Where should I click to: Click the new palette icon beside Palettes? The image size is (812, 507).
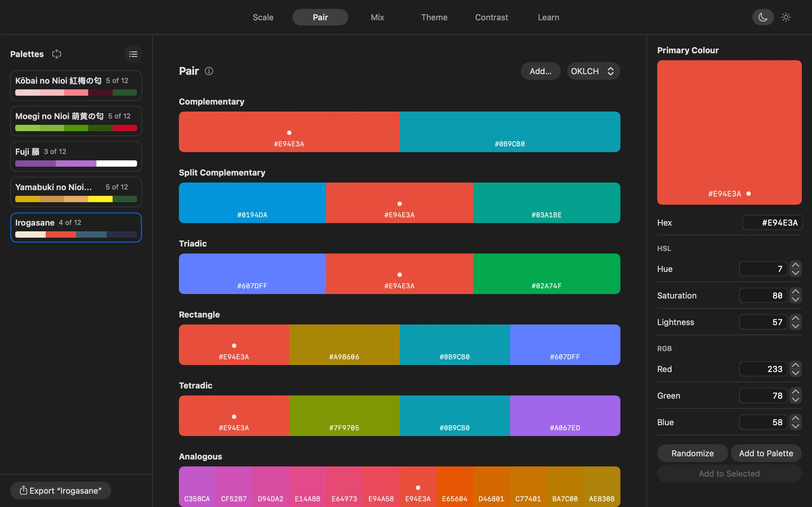point(57,54)
